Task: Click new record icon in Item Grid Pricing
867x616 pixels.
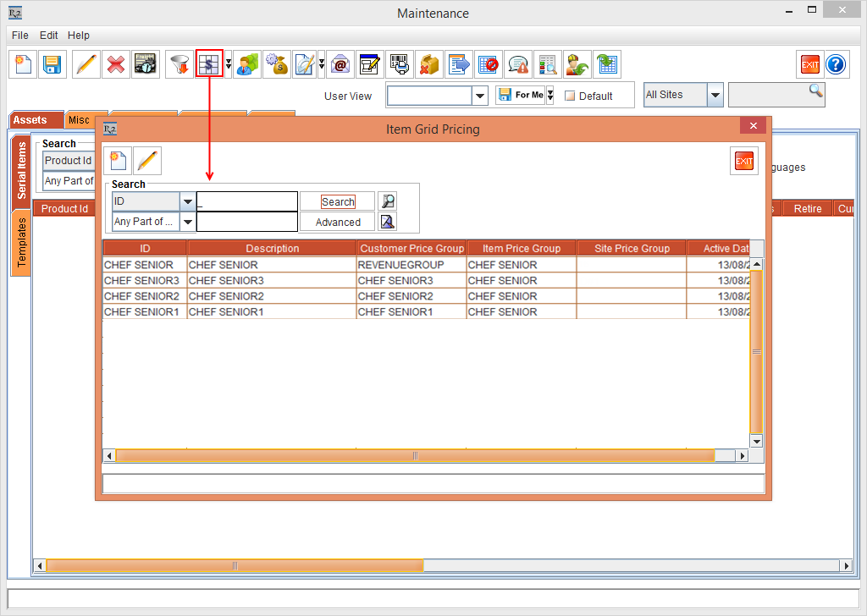Action: coord(118,161)
